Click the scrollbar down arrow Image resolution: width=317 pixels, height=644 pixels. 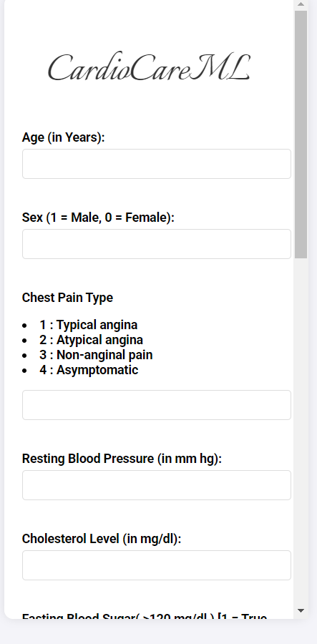[x=301, y=610]
